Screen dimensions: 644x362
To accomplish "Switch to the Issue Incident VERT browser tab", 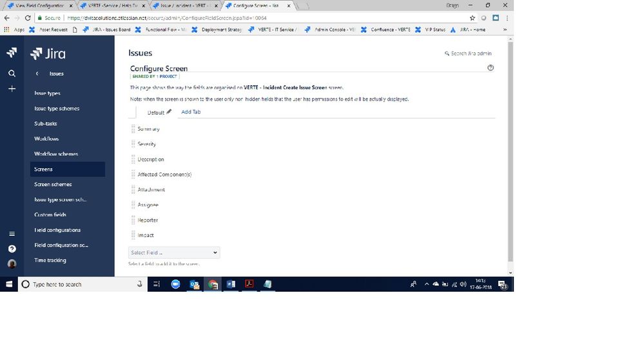I will pyautogui.click(x=186, y=6).
